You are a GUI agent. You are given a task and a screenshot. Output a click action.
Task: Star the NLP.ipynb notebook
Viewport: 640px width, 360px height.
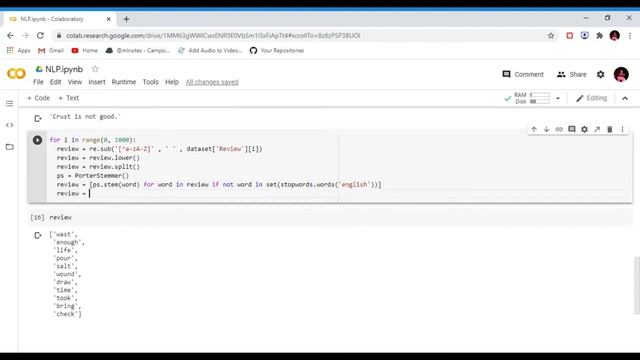95,69
